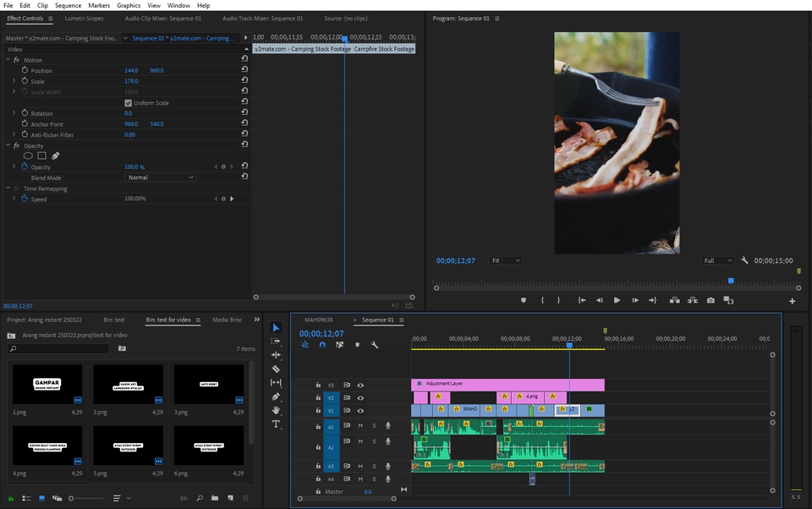Switch to the MAH09638 timeline tab
The image size is (812, 509).
[x=317, y=320]
